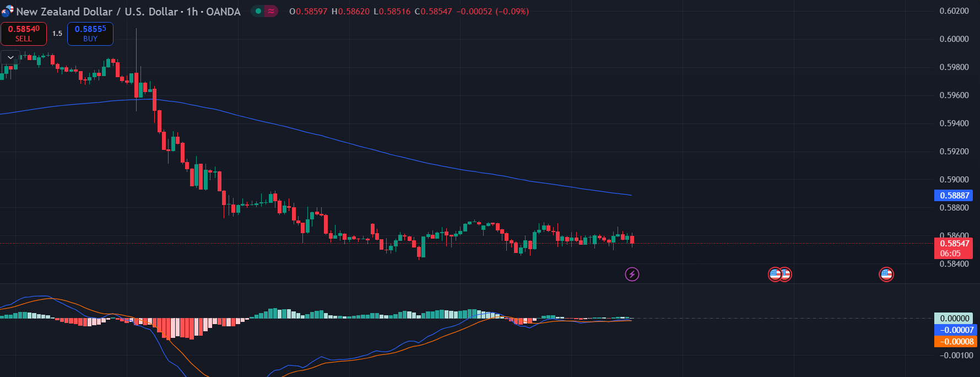Click the NZD/USD flag pair icon

point(7,10)
